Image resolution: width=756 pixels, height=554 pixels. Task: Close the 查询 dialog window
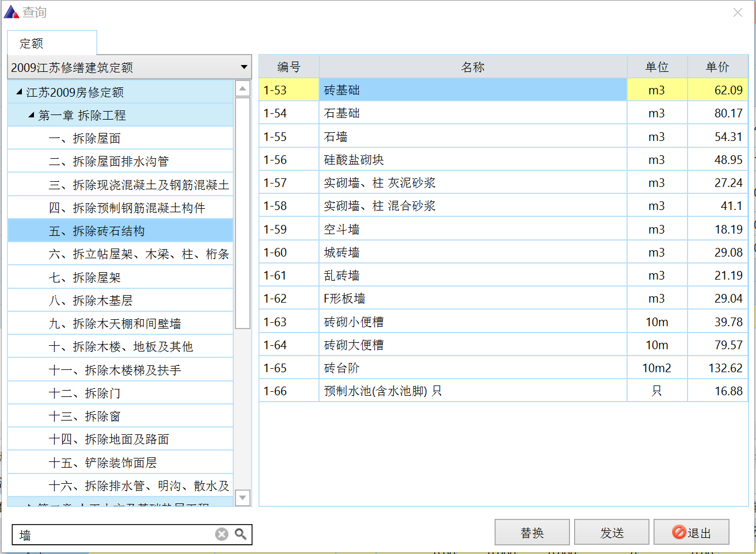click(x=738, y=12)
